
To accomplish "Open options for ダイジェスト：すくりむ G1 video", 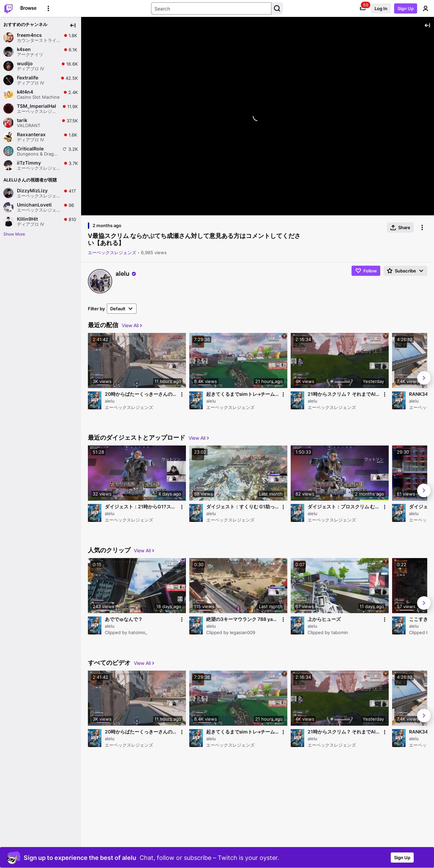I will (x=283, y=507).
